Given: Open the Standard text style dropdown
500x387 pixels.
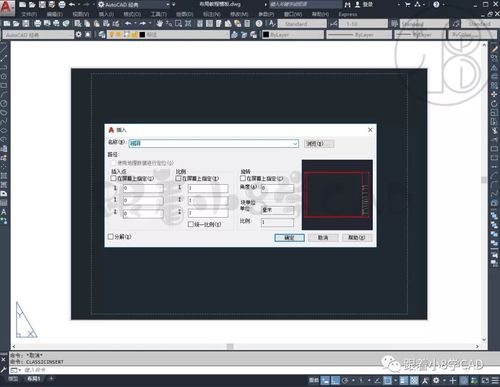Looking at the screenshot, I should [x=302, y=24].
